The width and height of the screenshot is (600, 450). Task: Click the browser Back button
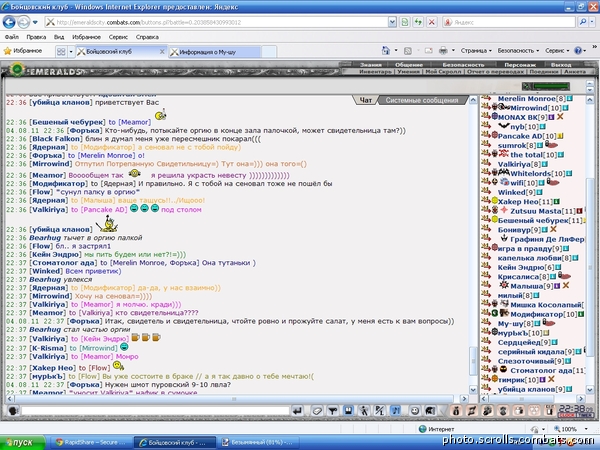(9, 22)
